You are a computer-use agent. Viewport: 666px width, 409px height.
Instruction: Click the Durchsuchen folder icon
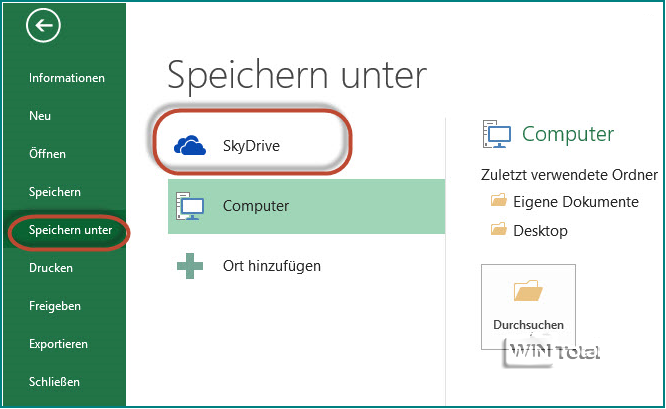coord(528,291)
